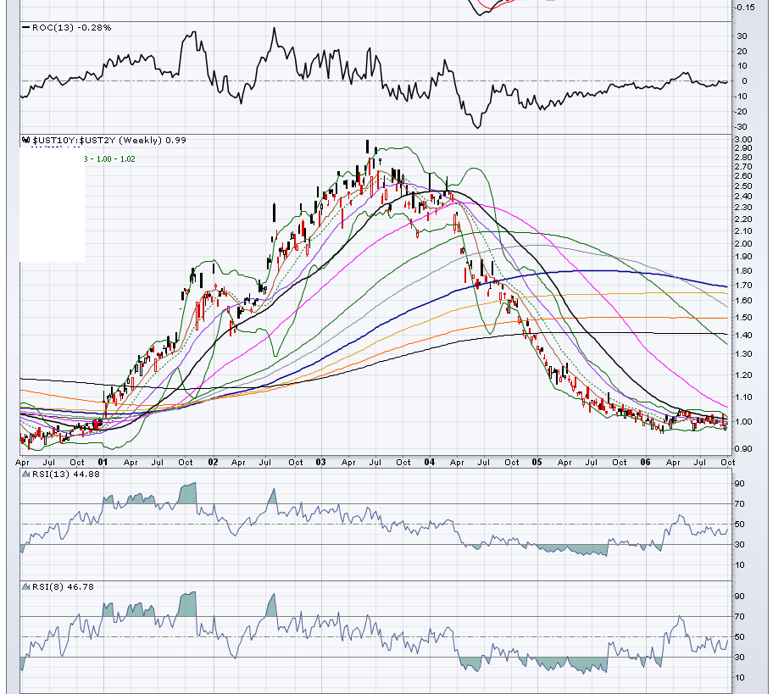784x694 pixels.
Task: Click the 04 year label on the time axis
Action: [x=430, y=462]
